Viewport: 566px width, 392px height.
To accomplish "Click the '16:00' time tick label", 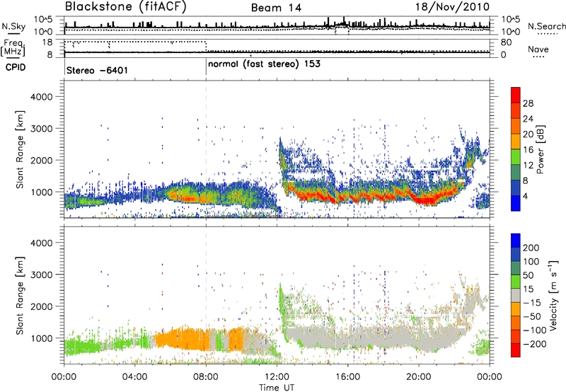I will (347, 377).
